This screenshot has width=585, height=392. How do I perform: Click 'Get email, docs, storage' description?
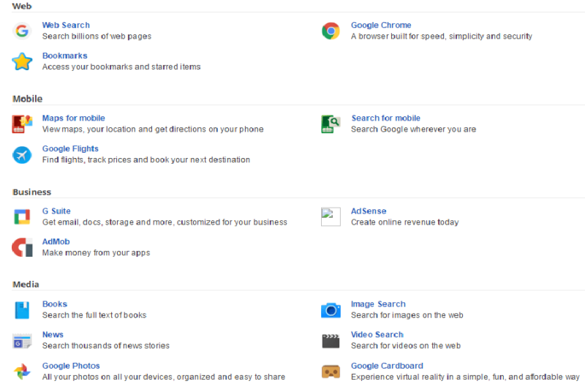[x=165, y=222]
